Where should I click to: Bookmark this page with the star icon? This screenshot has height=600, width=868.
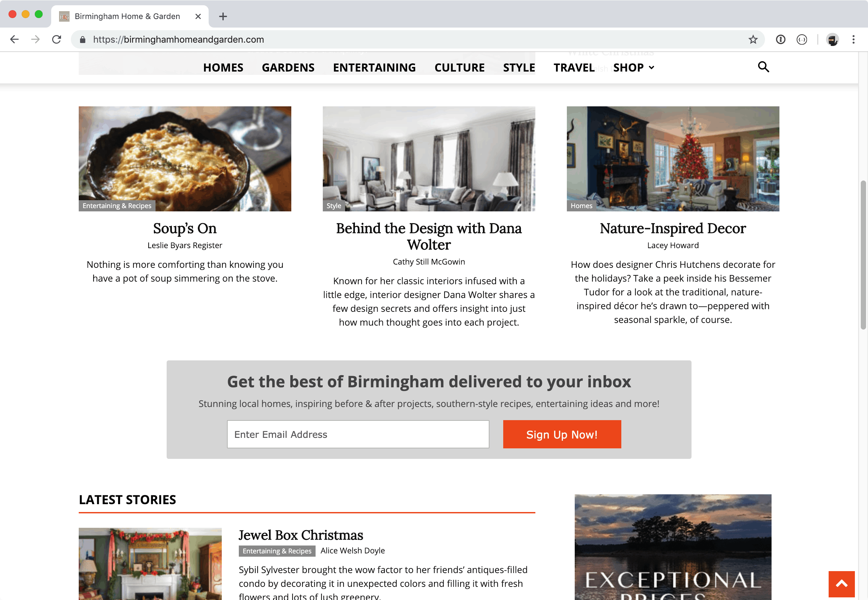(753, 39)
